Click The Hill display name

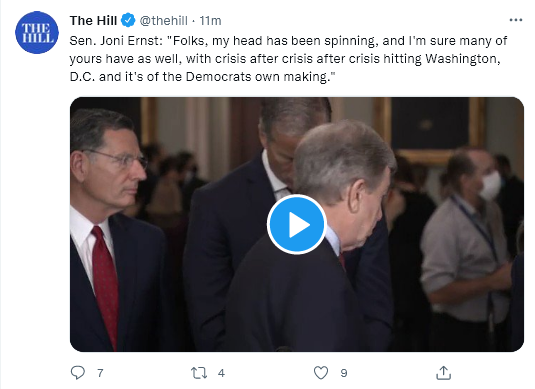(x=93, y=20)
